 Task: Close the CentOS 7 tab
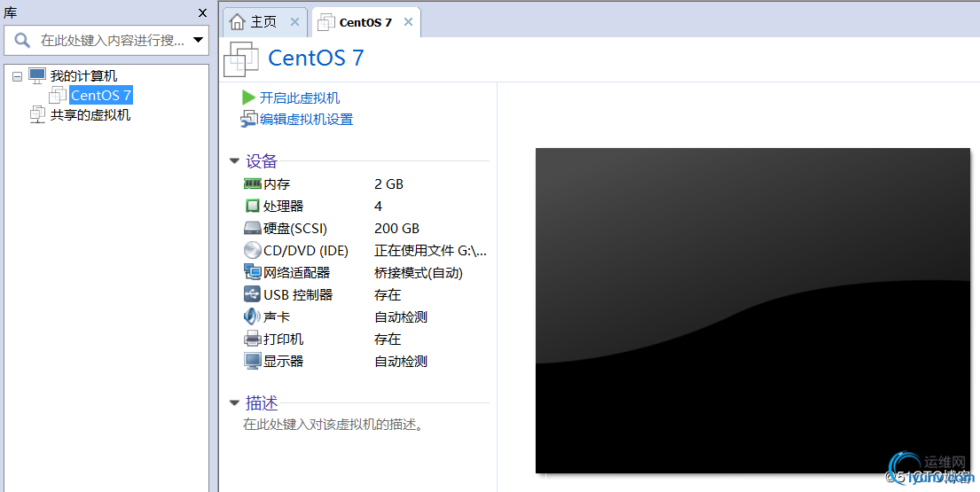(x=408, y=22)
